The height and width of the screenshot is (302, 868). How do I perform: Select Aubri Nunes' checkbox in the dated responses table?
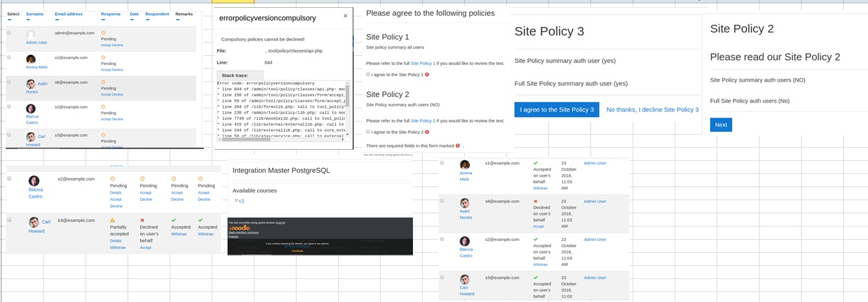click(442, 201)
